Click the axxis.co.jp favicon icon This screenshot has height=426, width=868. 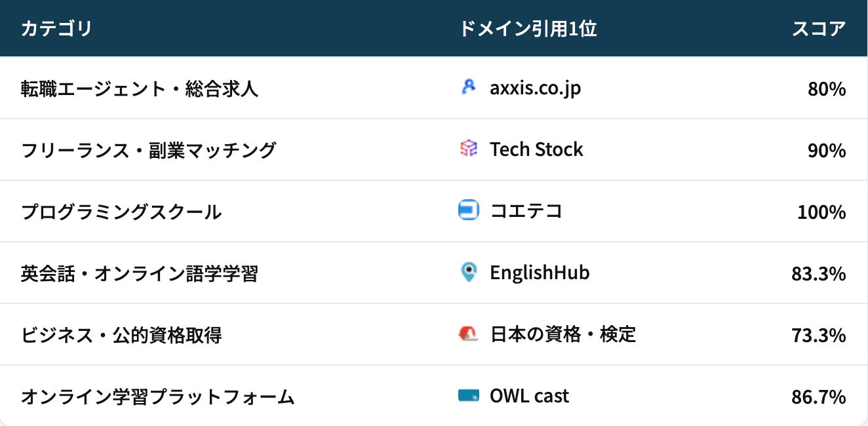(468, 88)
